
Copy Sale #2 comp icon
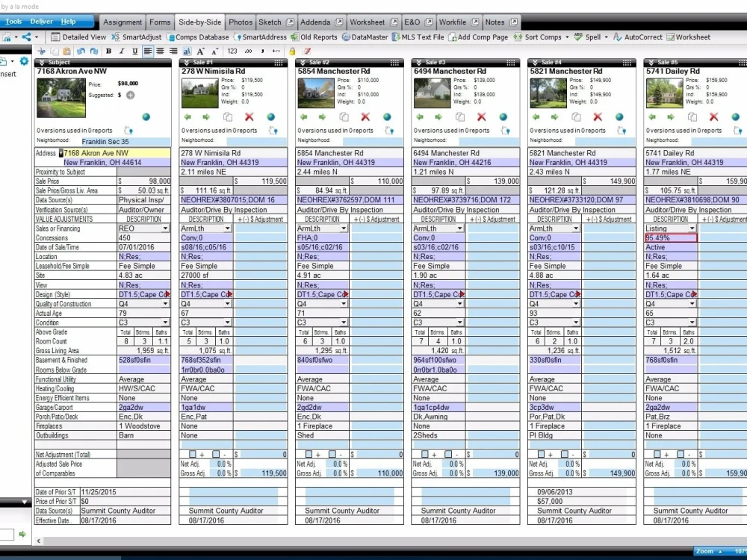(344, 116)
